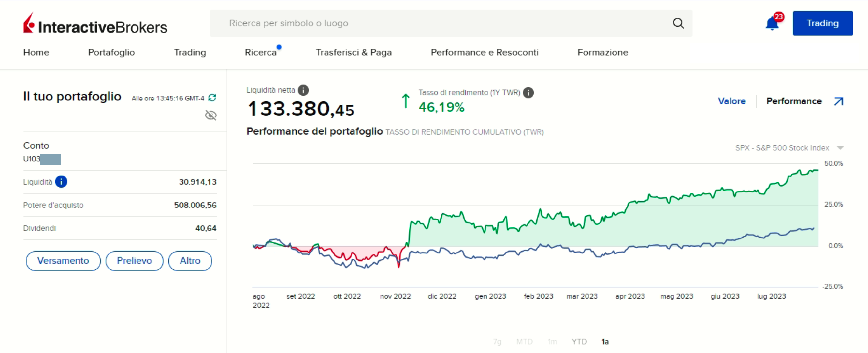The width and height of the screenshot is (868, 353).
Task: Open expanded performance arrow icon
Action: pos(839,101)
